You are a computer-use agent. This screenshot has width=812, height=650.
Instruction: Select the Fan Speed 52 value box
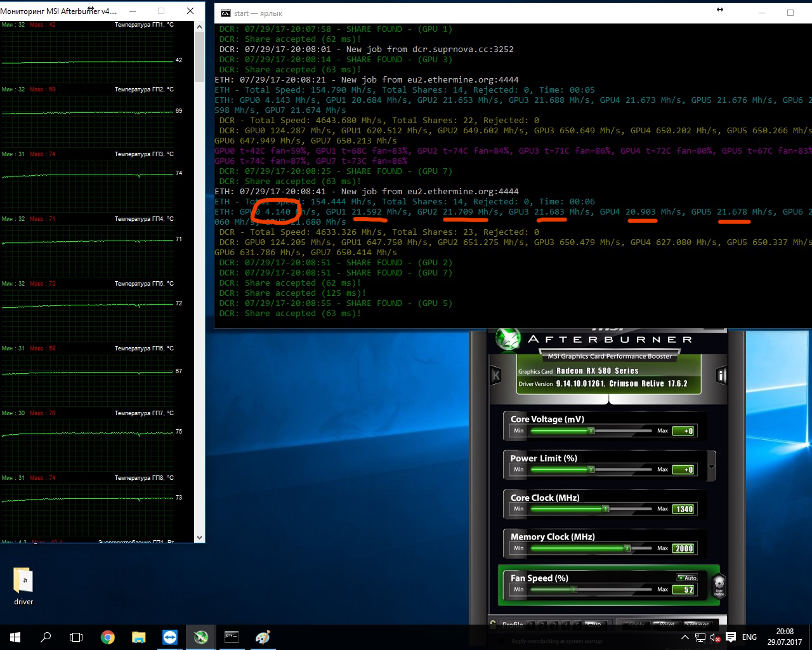(684, 590)
